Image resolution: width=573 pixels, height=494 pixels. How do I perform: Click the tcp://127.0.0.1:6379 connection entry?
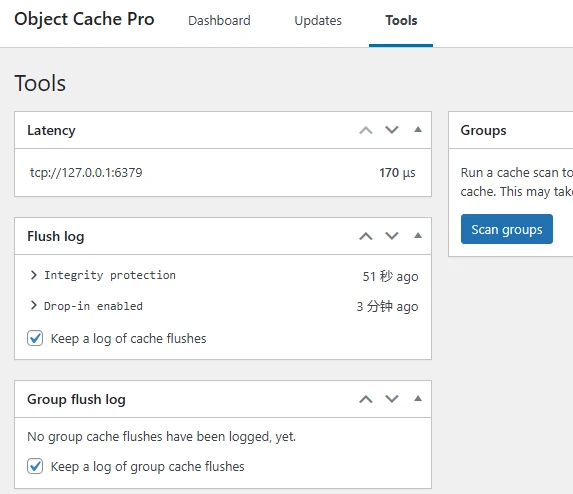[x=86, y=172]
